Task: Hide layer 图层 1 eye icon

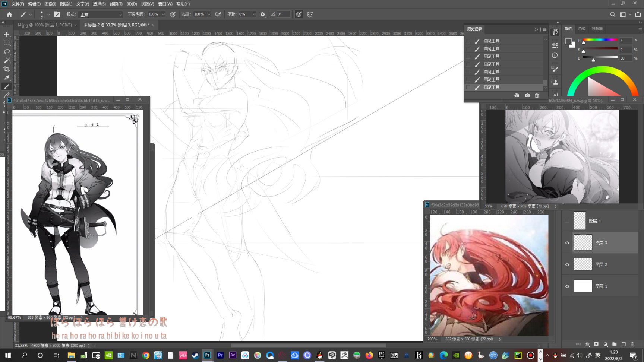Action: (x=567, y=286)
